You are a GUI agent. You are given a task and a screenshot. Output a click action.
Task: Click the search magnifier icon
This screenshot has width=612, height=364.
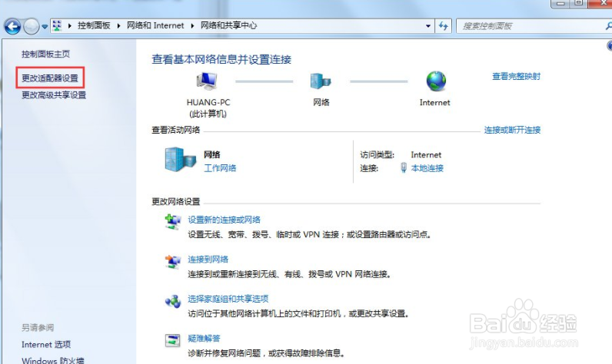[x=608, y=26]
